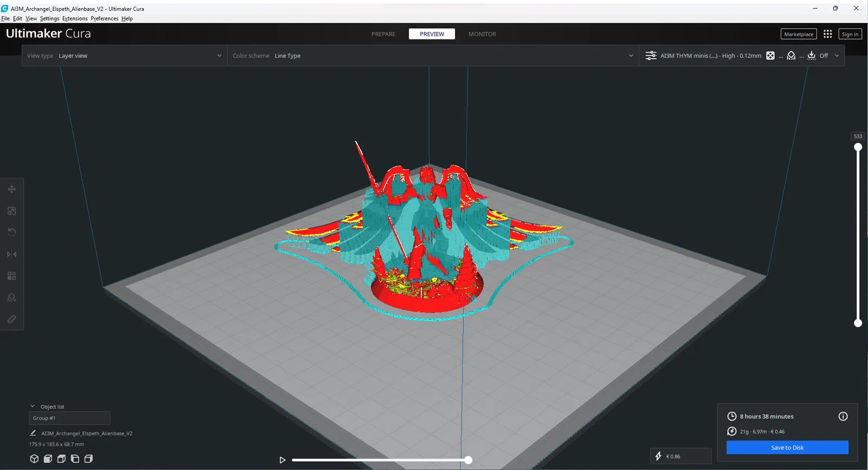Open the Per Model Settings tool
This screenshot has height=470, width=868.
pyautogui.click(x=11, y=276)
